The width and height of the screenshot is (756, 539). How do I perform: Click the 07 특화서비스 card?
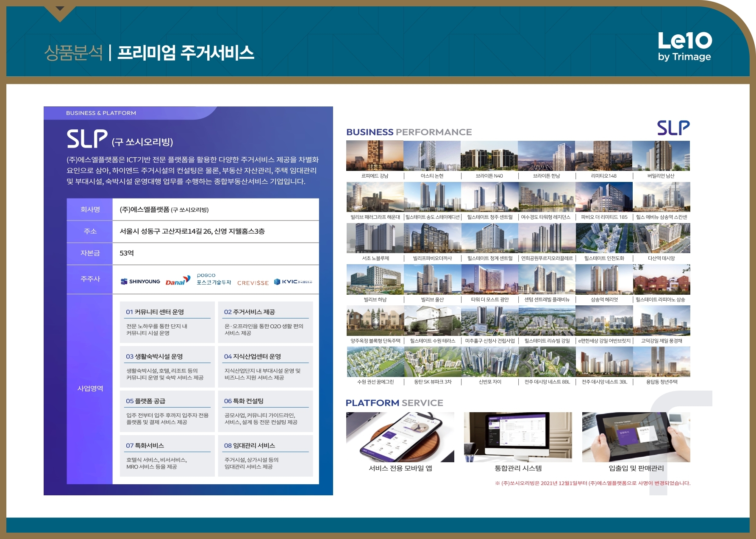167,455
